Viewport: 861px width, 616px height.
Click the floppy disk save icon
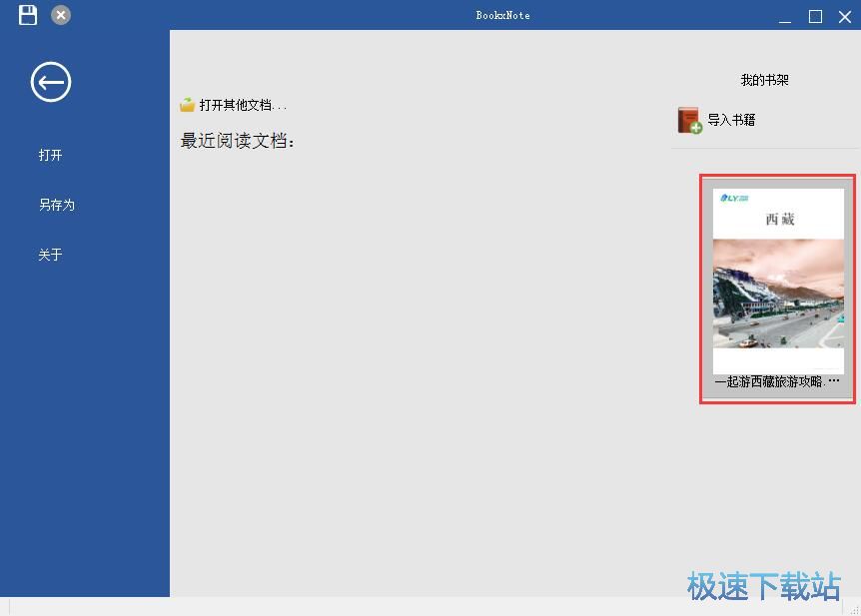27,14
